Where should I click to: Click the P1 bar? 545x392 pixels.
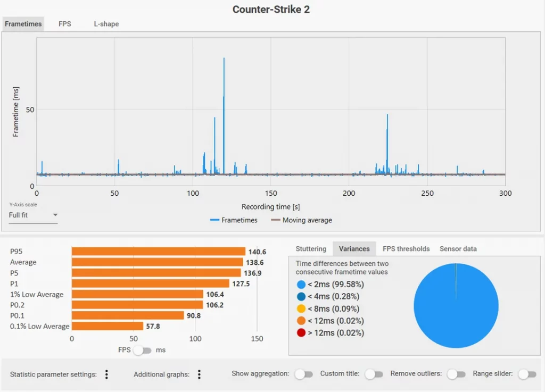151,283
